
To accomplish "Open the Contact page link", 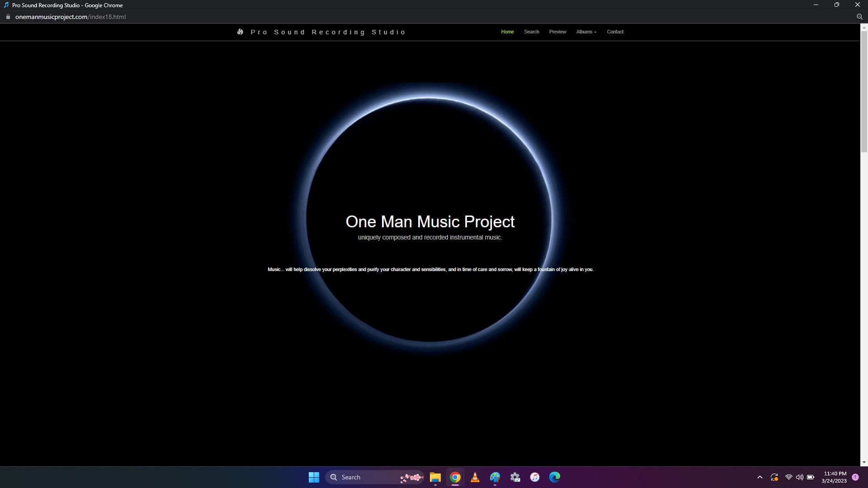I will click(615, 32).
